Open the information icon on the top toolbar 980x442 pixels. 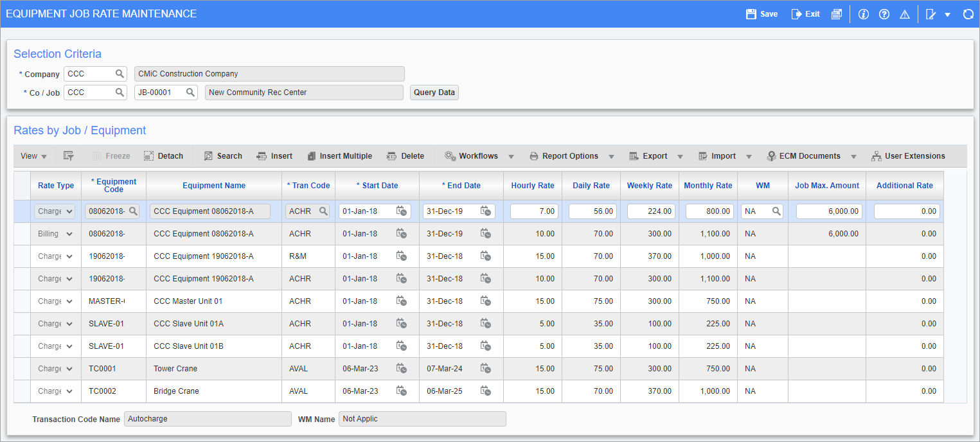click(863, 13)
